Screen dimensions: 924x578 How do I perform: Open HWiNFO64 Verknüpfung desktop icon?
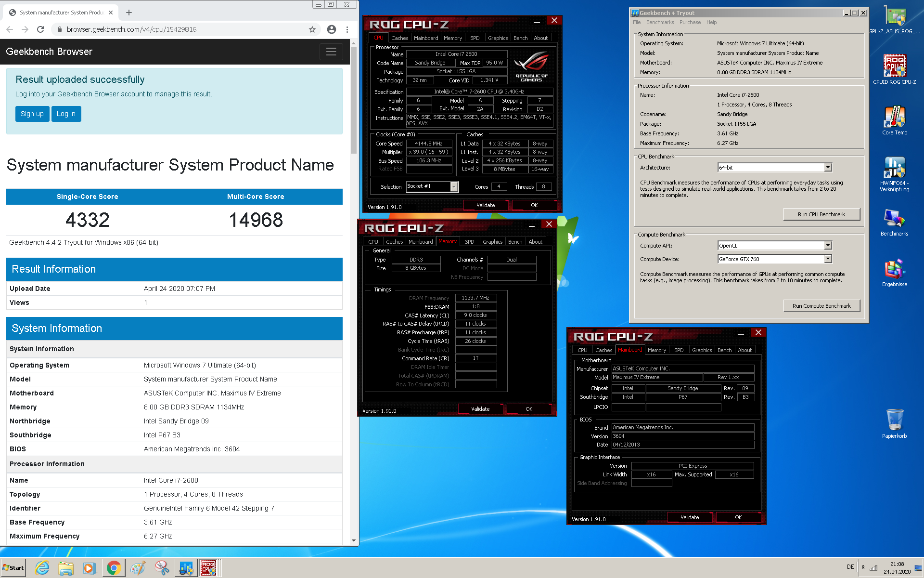(895, 174)
